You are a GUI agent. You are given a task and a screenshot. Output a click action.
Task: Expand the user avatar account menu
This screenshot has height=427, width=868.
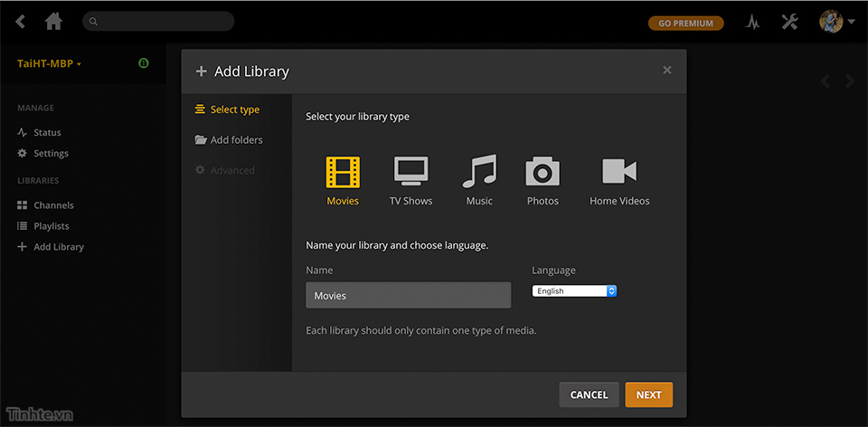pyautogui.click(x=836, y=22)
